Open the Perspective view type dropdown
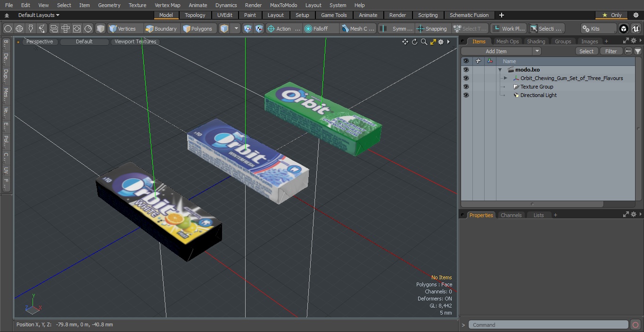The image size is (644, 332). click(x=40, y=42)
